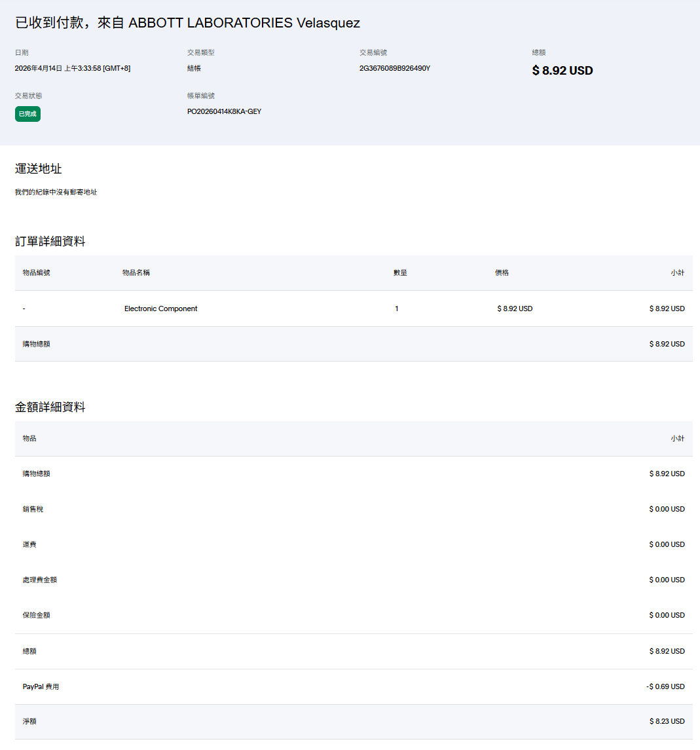The image size is (700, 750).
Task: Click the 訂單詳細資料 section heading
Action: click(50, 242)
